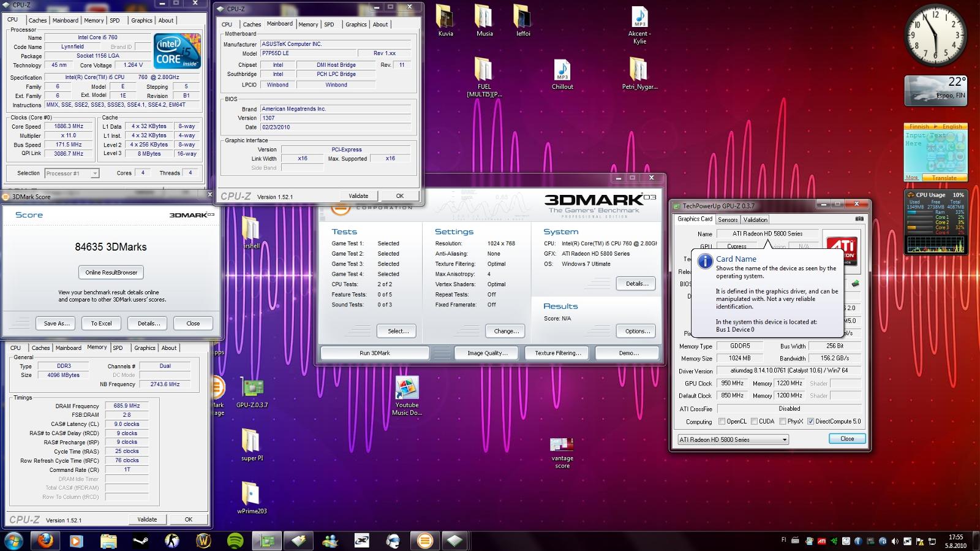The image size is (980, 551).
Task: Open the leffoi desktop folder
Action: point(523,20)
